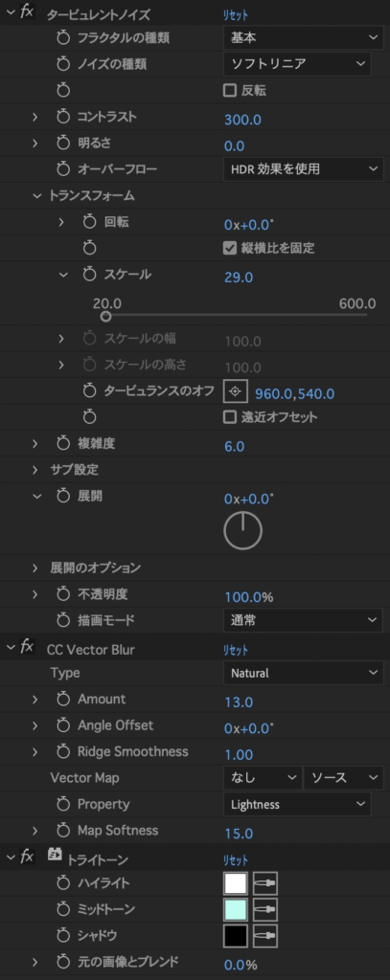Expand the サブ設定 group
Viewport: 390px width, 980px height.
point(35,469)
